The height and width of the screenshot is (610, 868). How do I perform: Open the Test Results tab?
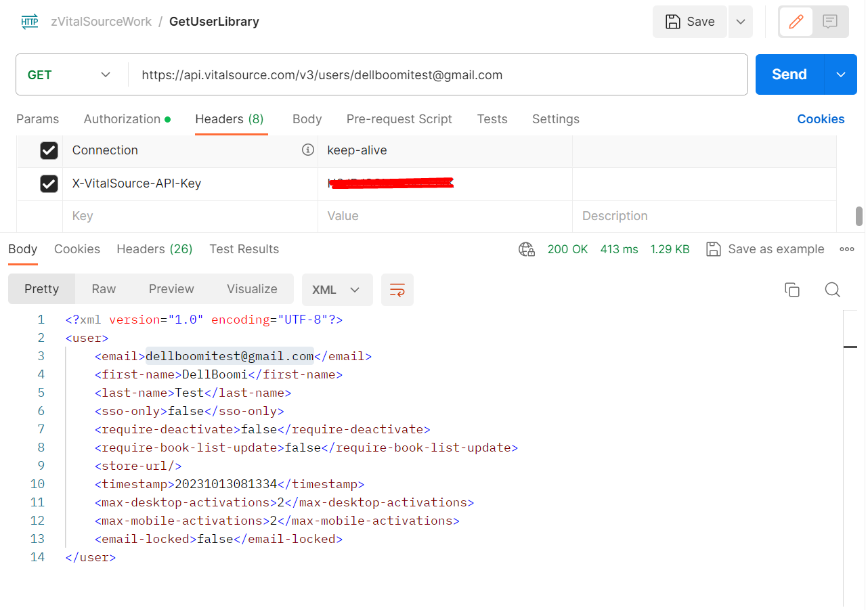pyautogui.click(x=244, y=249)
